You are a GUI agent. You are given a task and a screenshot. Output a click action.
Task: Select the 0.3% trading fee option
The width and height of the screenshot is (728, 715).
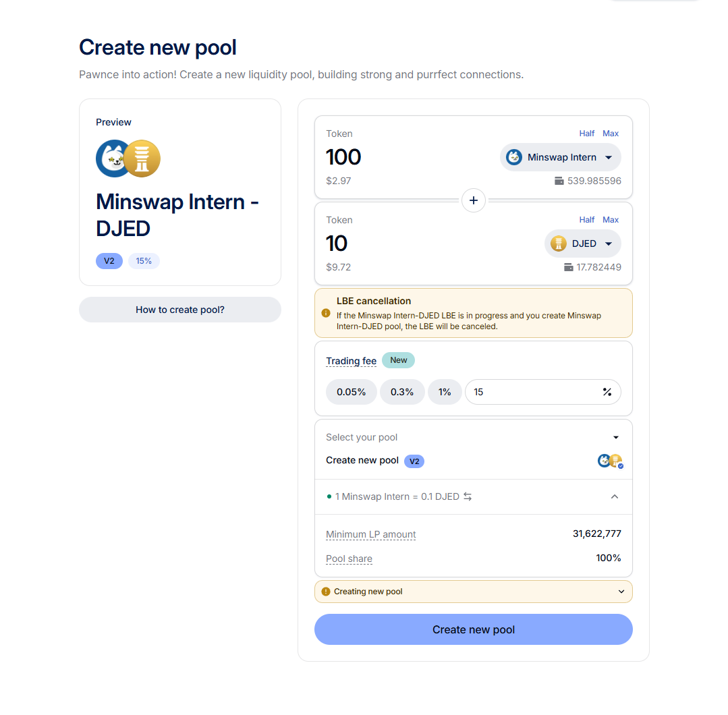click(402, 392)
